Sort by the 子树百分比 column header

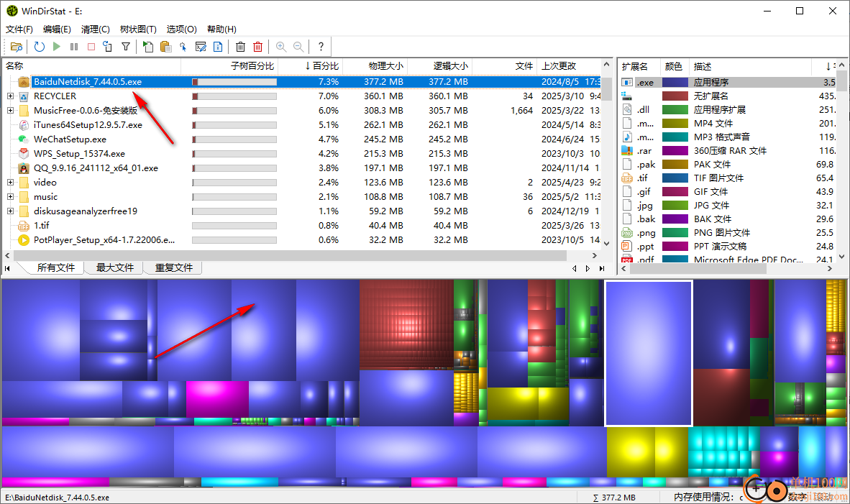click(230, 66)
